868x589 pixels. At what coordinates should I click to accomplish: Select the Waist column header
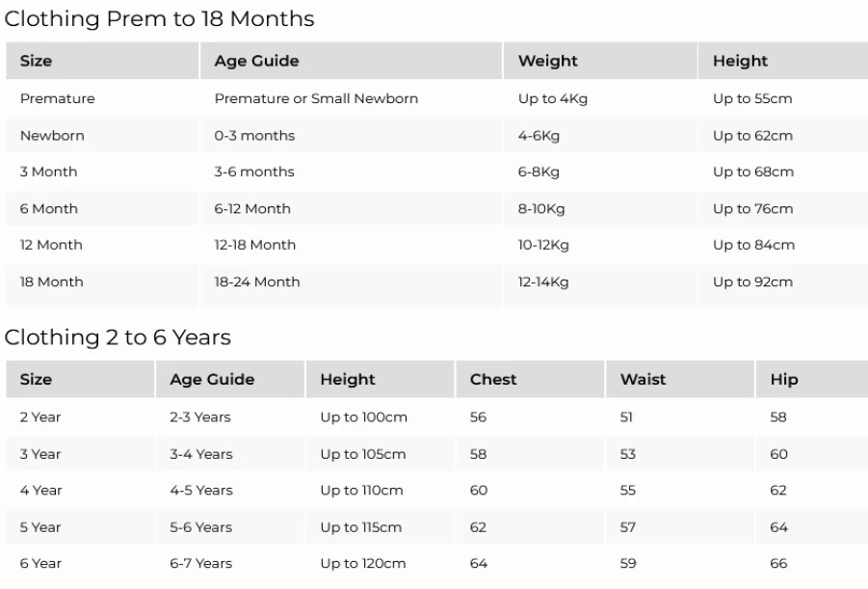pyautogui.click(x=680, y=379)
